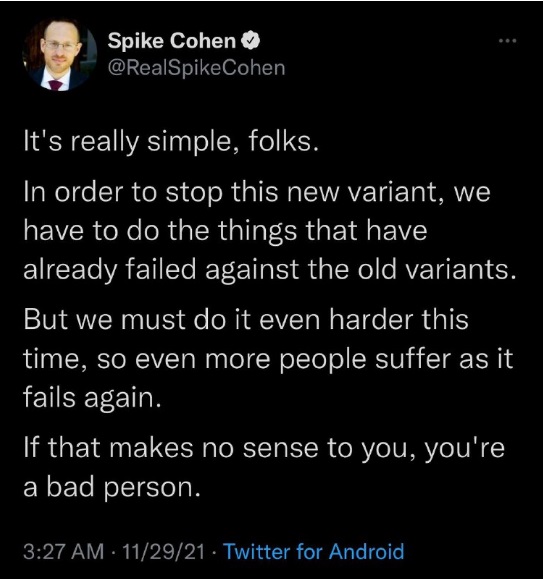Click the line starting "In order to stop"
This screenshot has width=543, height=579.
pyautogui.click(x=257, y=192)
